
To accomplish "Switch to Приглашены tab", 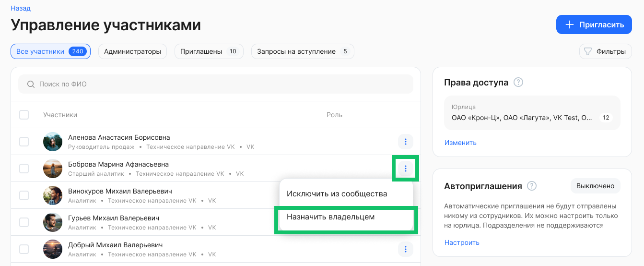I will 209,51.
